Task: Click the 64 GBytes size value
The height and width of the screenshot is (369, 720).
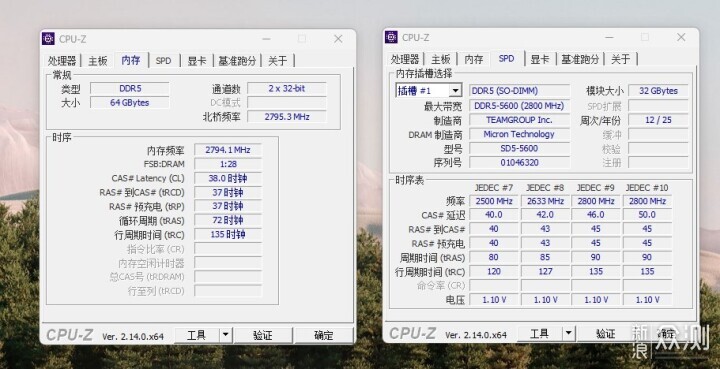Action: (x=130, y=103)
